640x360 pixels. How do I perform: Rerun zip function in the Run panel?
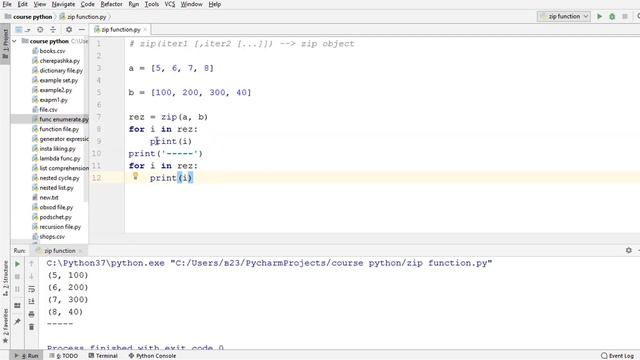pyautogui.click(x=18, y=264)
